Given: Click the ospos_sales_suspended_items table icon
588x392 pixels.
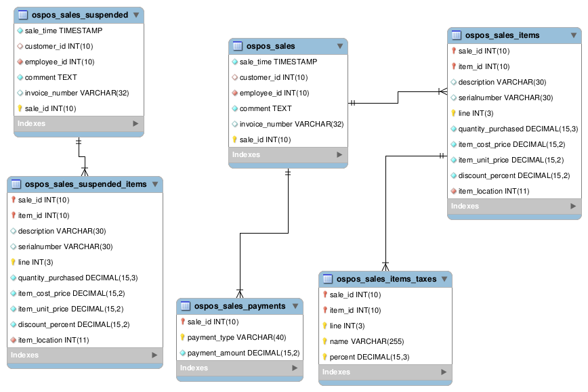Looking at the screenshot, I should pos(16,184).
